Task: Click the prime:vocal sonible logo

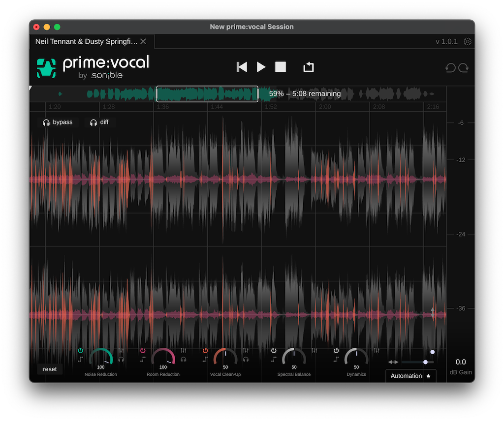Action: (93, 67)
